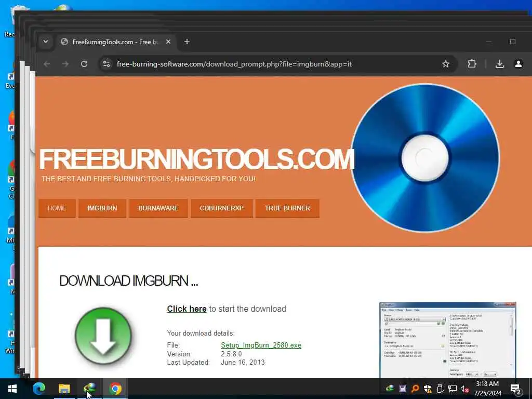Open the TRUE BURNER navigation menu item
This screenshot has width=532, height=399.
(287, 208)
